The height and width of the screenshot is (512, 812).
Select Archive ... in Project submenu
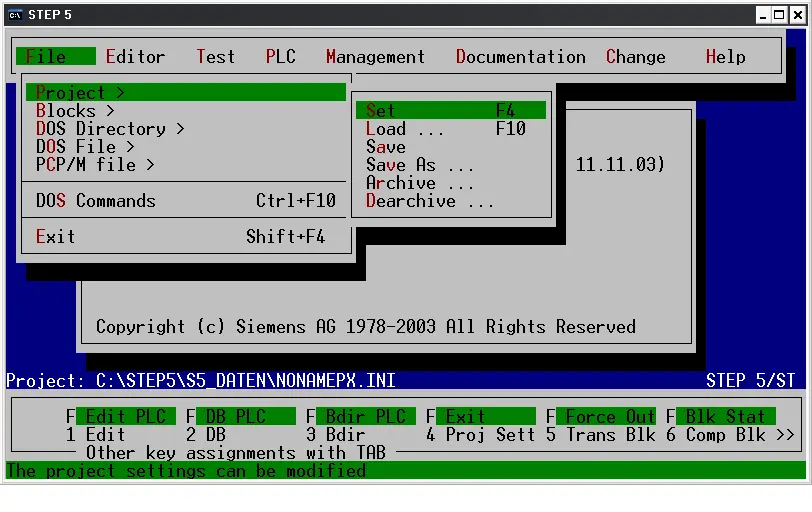pos(451,183)
